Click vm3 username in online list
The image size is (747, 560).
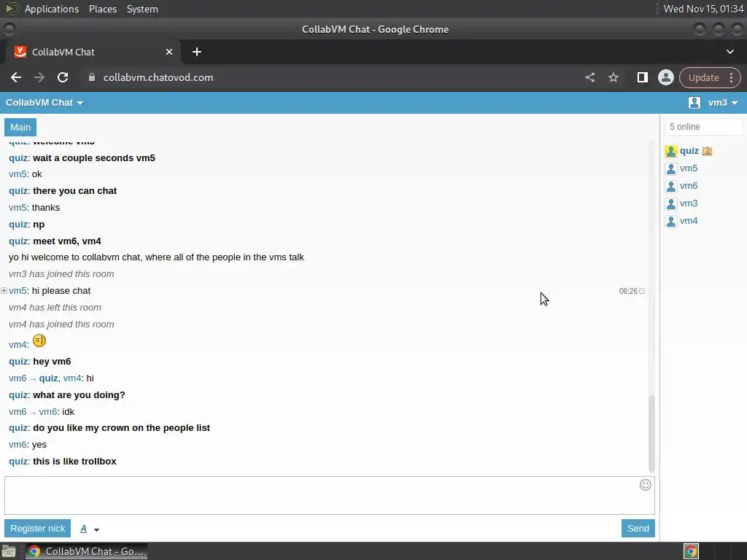click(x=689, y=204)
